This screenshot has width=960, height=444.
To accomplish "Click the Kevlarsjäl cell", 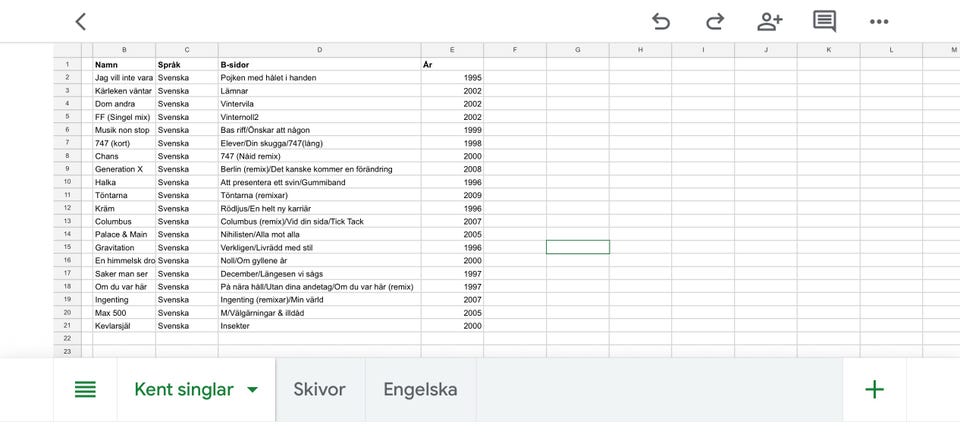I will click(x=124, y=325).
